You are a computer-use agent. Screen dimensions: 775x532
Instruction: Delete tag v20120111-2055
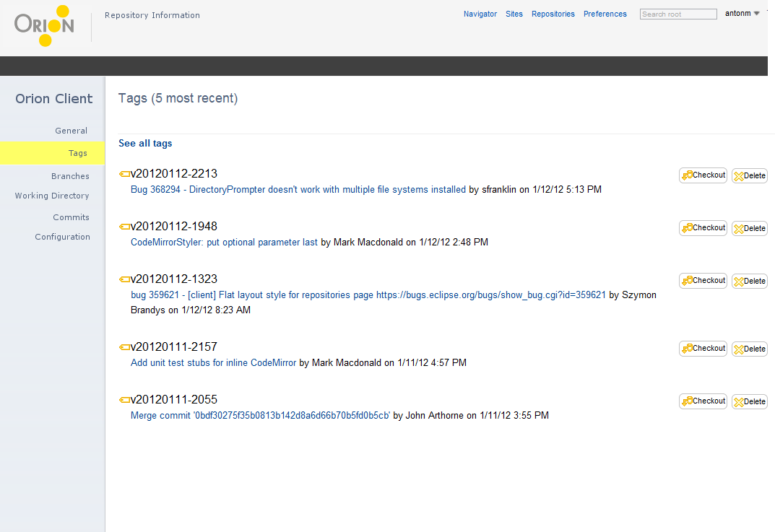[x=749, y=402]
